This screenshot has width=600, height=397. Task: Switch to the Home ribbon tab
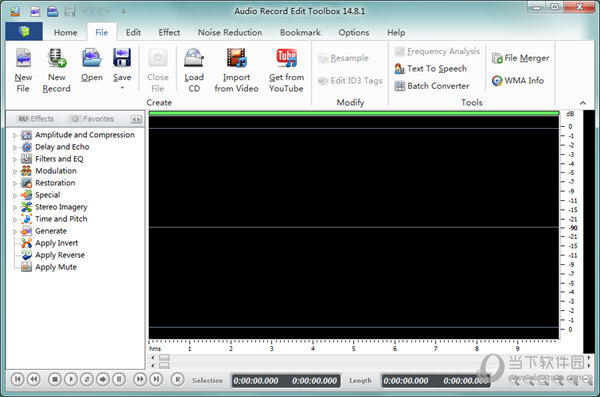(x=65, y=33)
